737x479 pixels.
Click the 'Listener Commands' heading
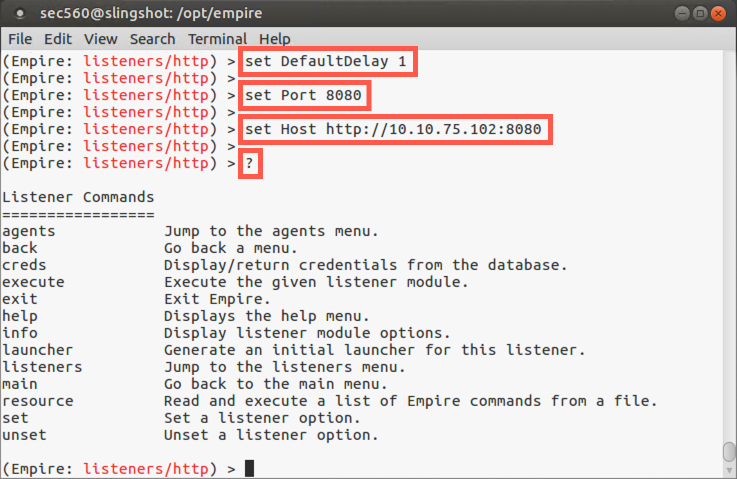coord(78,197)
